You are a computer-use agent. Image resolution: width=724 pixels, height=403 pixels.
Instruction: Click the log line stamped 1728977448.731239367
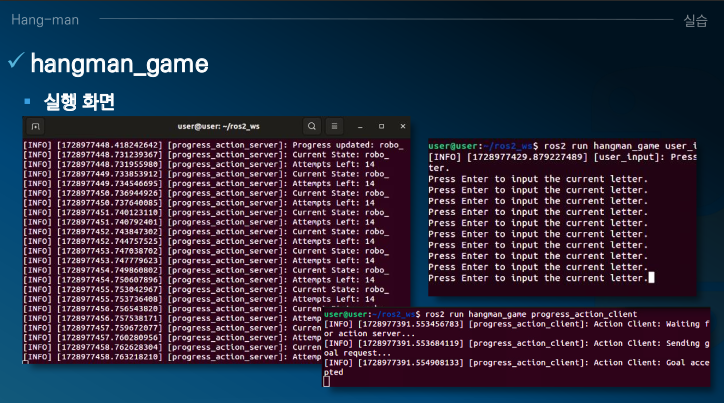pyautogui.click(x=206, y=155)
